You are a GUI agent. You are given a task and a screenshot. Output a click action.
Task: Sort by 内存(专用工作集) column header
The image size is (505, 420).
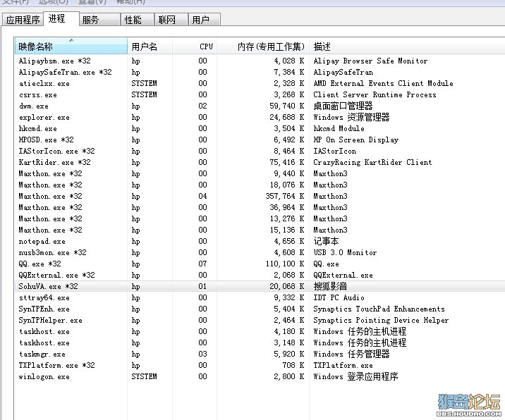point(263,47)
